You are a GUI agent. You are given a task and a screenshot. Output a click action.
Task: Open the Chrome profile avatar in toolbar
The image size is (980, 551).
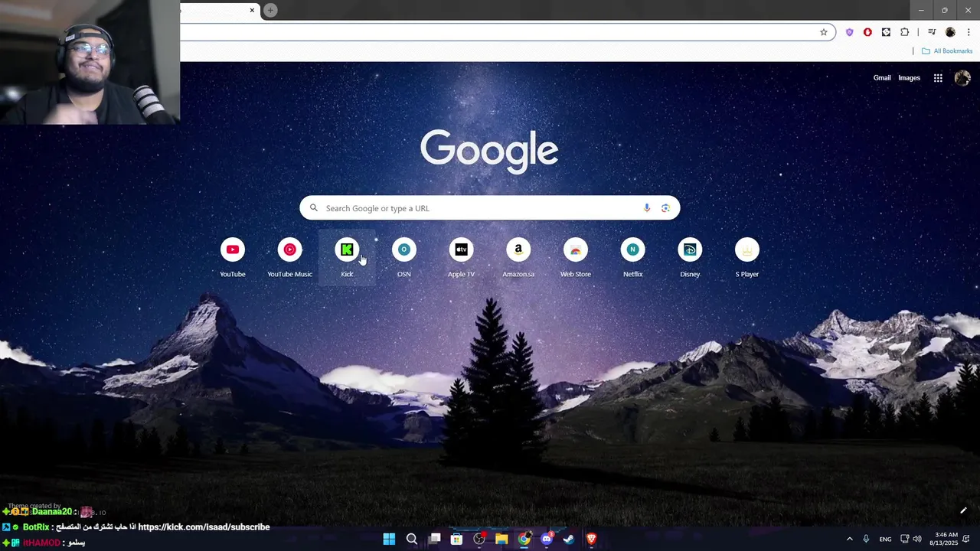[950, 32]
